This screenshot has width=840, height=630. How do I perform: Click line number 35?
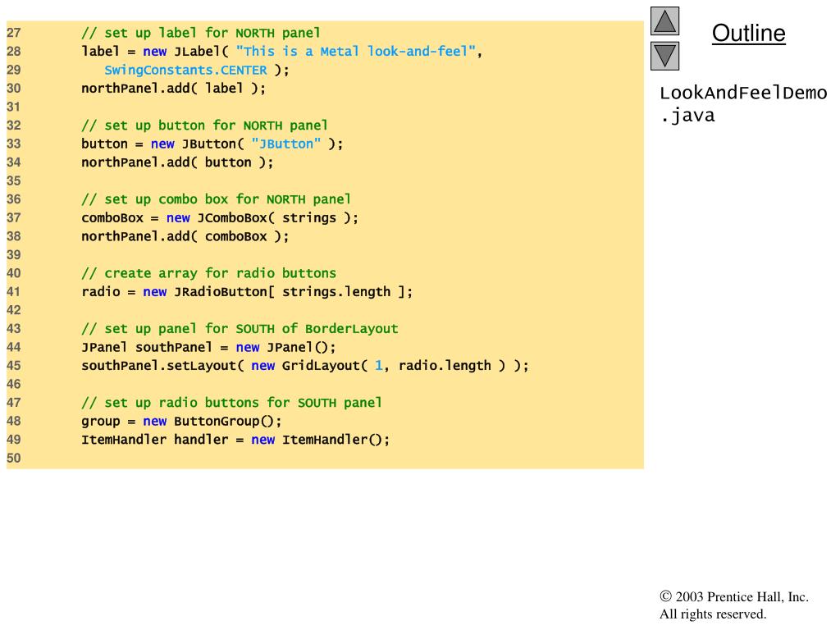point(14,181)
